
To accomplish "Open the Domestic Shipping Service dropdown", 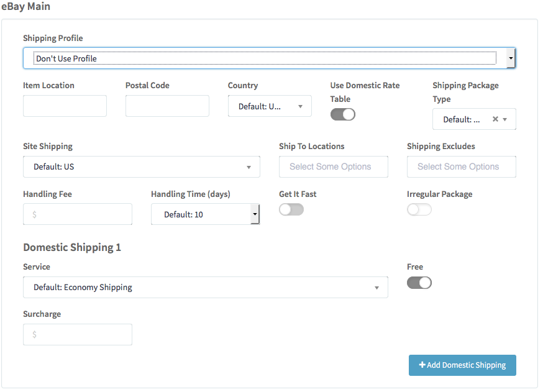I will tap(206, 287).
